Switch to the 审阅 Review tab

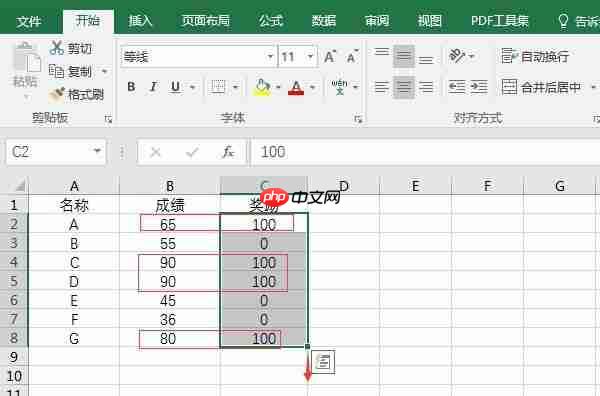click(377, 21)
